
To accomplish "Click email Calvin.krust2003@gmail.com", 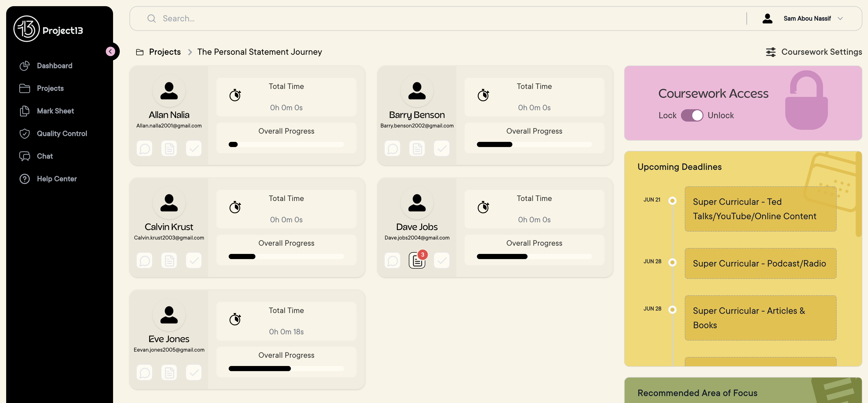I will click(169, 238).
